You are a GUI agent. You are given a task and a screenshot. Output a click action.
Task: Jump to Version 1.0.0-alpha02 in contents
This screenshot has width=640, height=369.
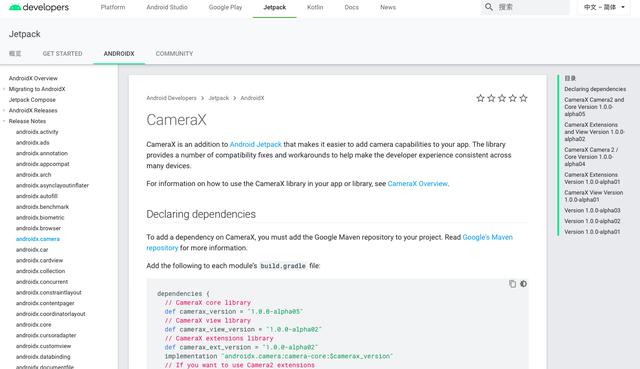click(x=592, y=221)
